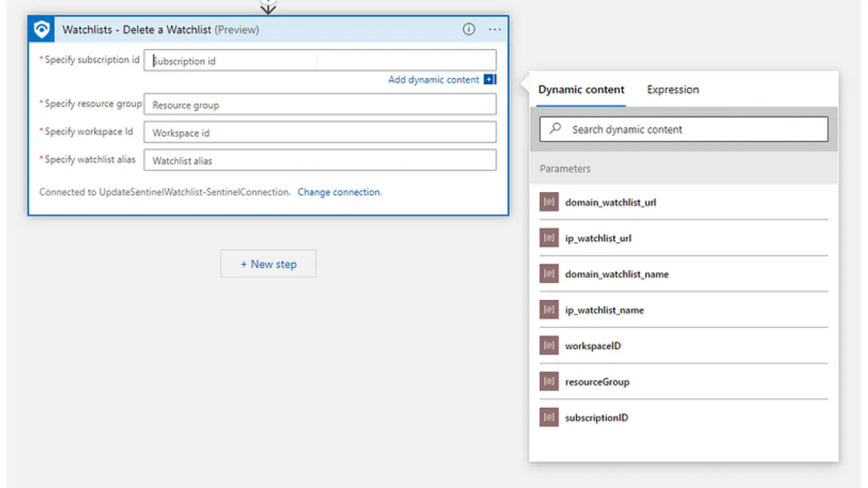
Task: Click the blue plus icon beside Add dynamic content
Action: click(490, 80)
